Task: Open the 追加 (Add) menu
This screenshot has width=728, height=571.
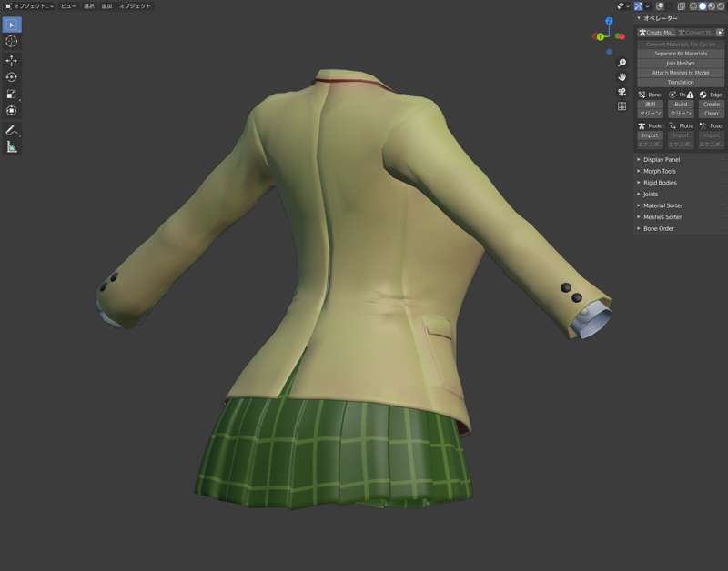Action: 107,6
